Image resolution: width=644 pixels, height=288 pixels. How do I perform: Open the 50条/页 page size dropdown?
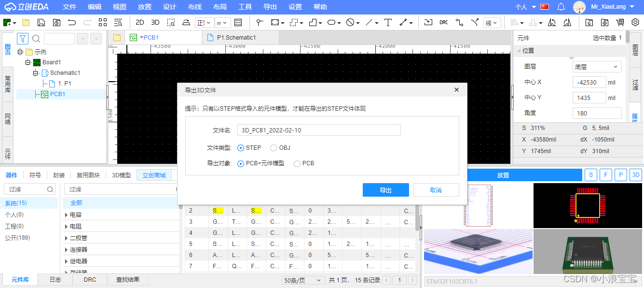click(x=303, y=280)
